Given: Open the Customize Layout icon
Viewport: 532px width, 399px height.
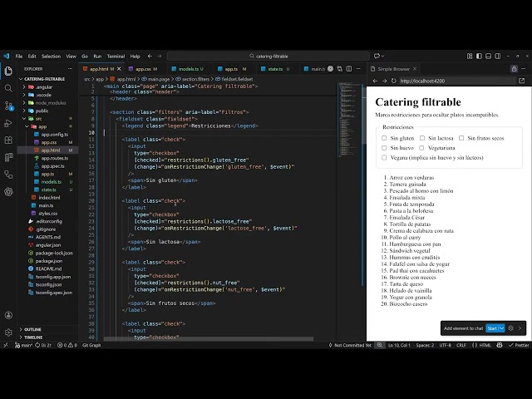Looking at the screenshot, I should click(470, 57).
